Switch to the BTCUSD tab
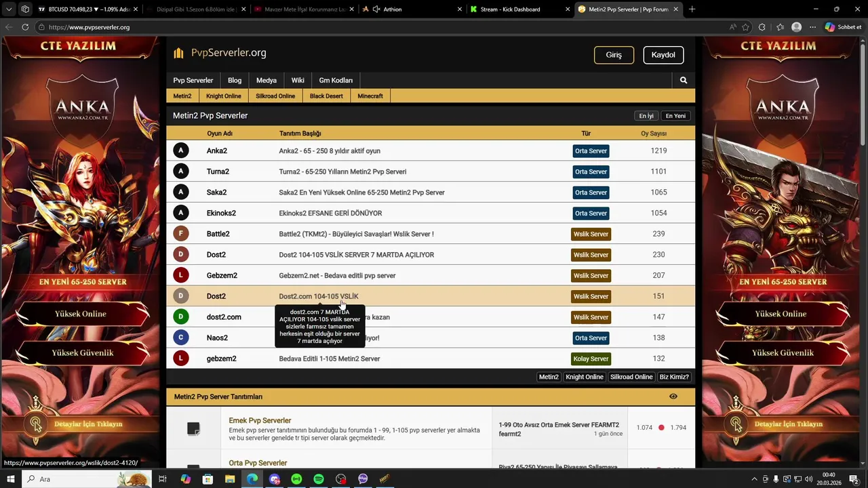868x488 pixels. coord(87,9)
